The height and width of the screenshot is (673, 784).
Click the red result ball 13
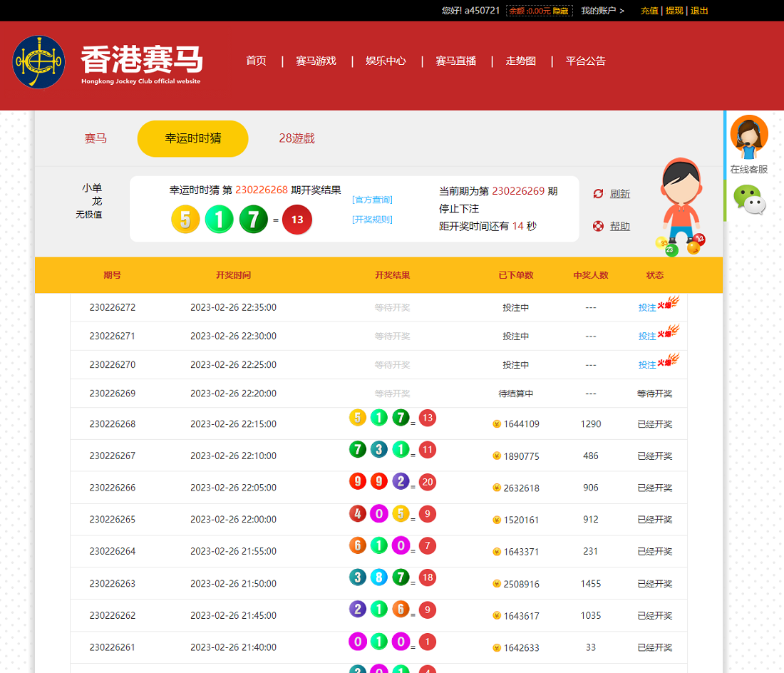(x=297, y=220)
